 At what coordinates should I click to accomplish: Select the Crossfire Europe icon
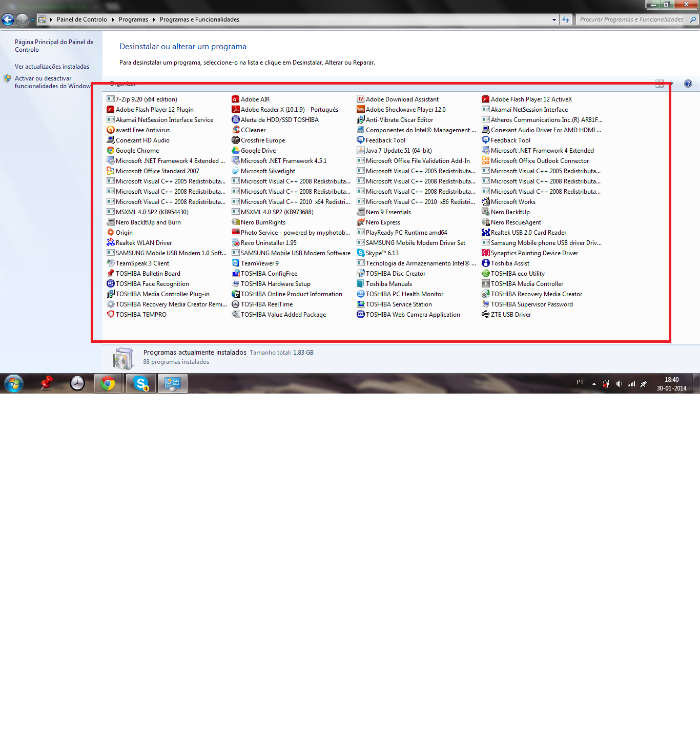coord(235,140)
